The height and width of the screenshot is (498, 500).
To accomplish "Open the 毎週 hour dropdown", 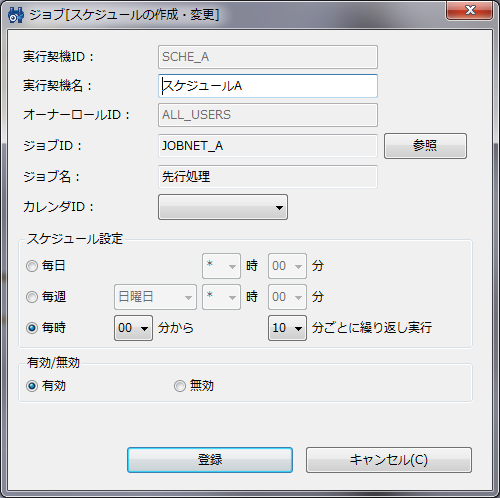I will pos(221,297).
